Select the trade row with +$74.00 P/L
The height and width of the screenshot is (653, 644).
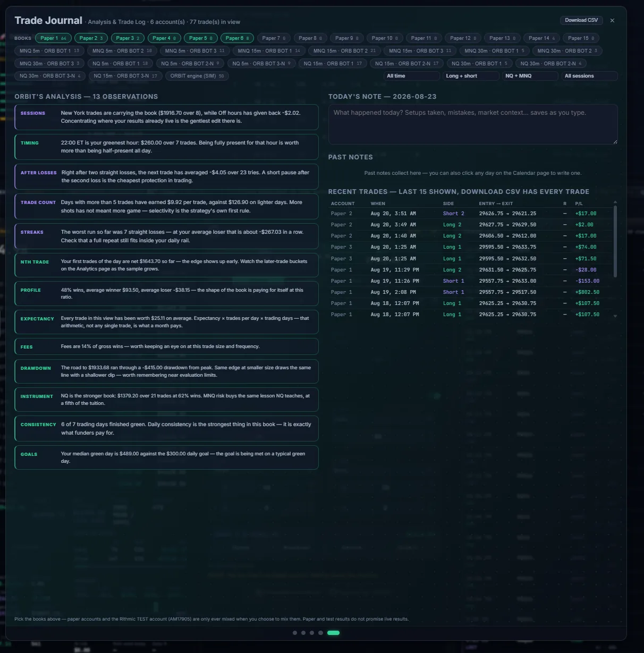[x=470, y=247]
